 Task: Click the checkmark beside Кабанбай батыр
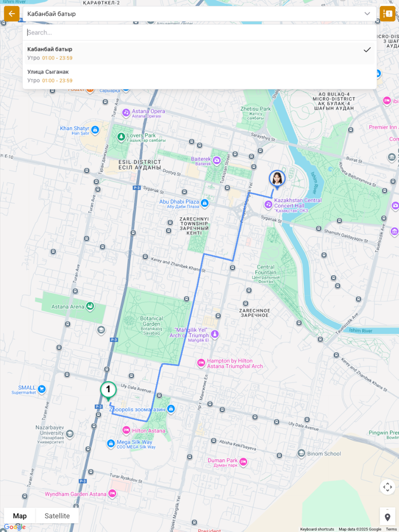[x=367, y=50]
